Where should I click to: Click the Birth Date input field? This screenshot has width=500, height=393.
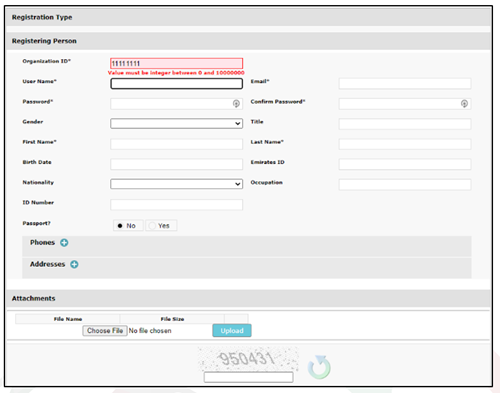[x=176, y=164]
